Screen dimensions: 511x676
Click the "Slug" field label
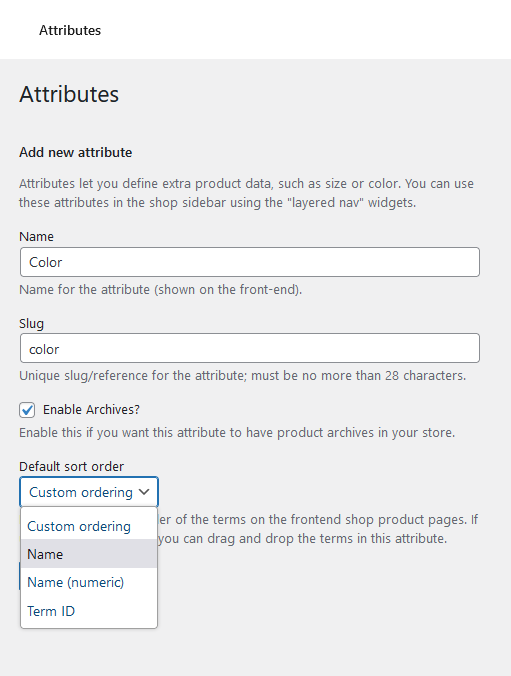(31, 324)
